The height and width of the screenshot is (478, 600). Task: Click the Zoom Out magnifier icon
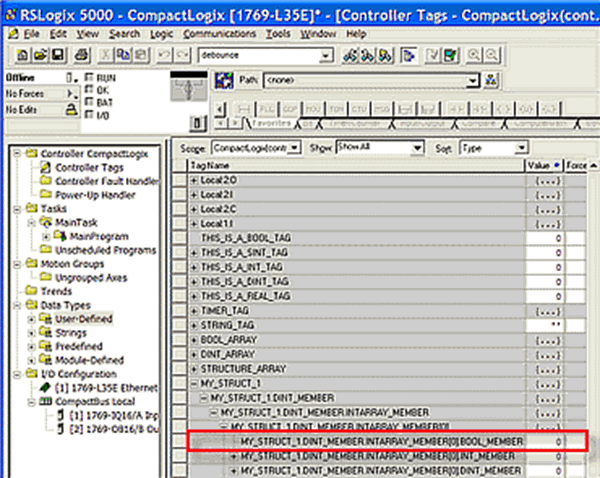492,56
